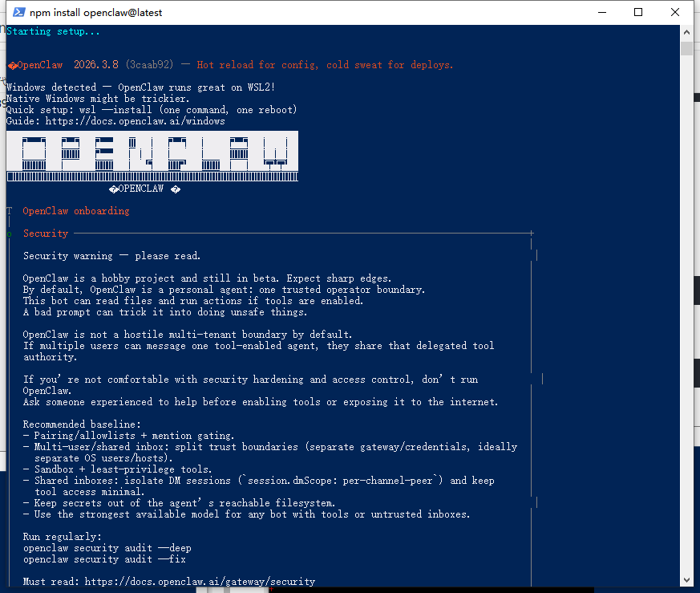Click the 'Run regularly:' line
Screen dimensions: 700x593
62,537
